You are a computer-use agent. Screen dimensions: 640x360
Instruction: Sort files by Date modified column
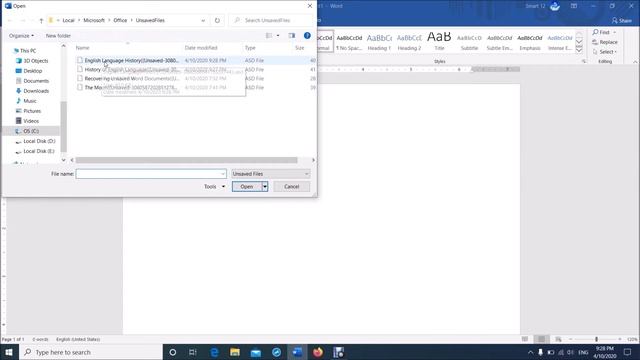pyautogui.click(x=201, y=48)
